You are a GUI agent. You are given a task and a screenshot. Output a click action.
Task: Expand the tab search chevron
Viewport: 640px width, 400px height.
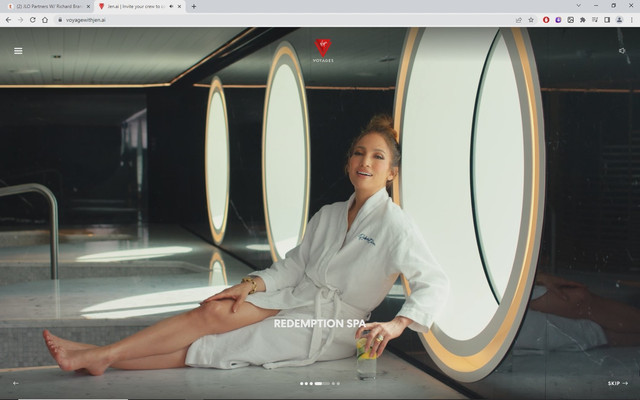[x=578, y=6]
